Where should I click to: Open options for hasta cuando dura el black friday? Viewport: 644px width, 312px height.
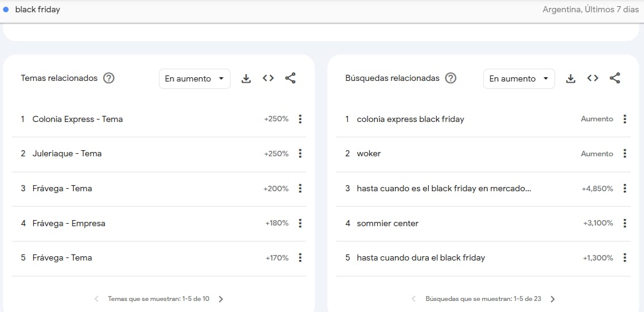coord(625,258)
